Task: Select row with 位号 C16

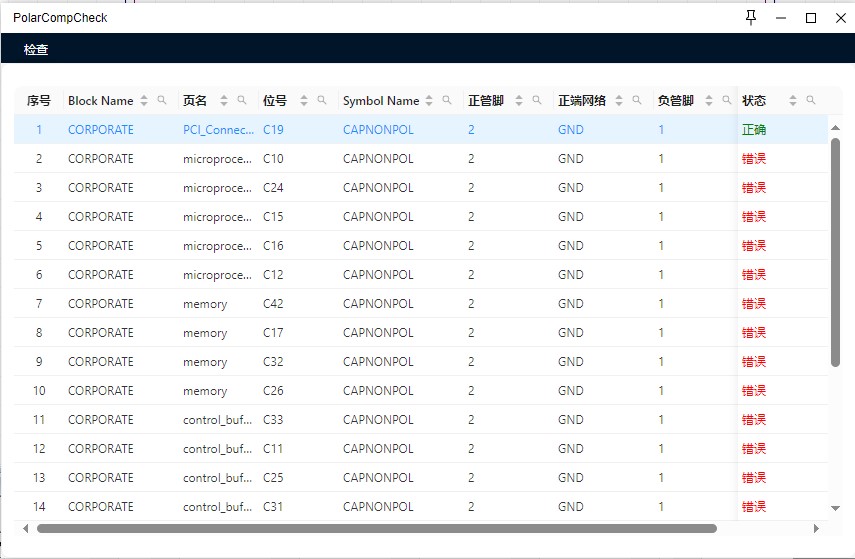Action: (x=421, y=245)
